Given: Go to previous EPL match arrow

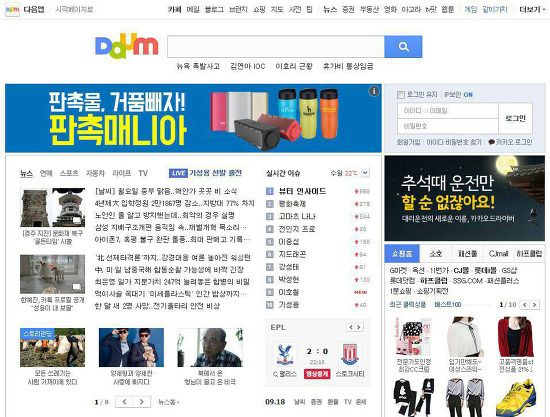Looking at the screenshot, I should 351,327.
